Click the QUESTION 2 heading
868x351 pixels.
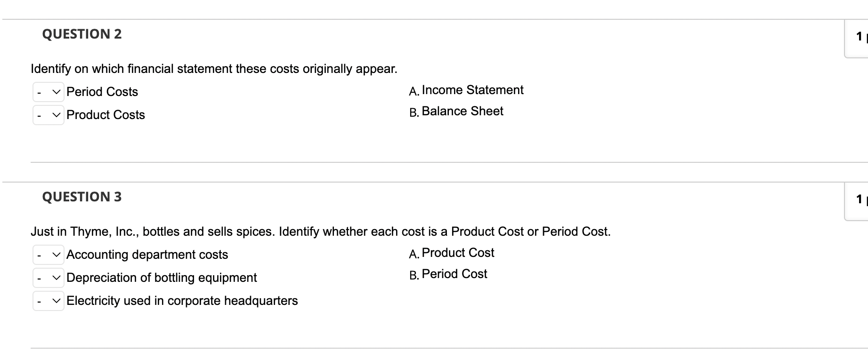pos(81,33)
